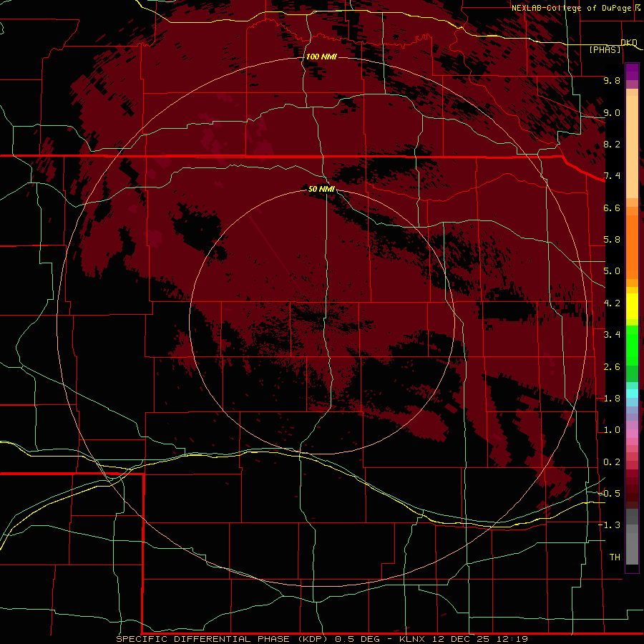644x644 pixels.
Task: Click the 6.6 value on the color scale
Action: (x=612, y=208)
